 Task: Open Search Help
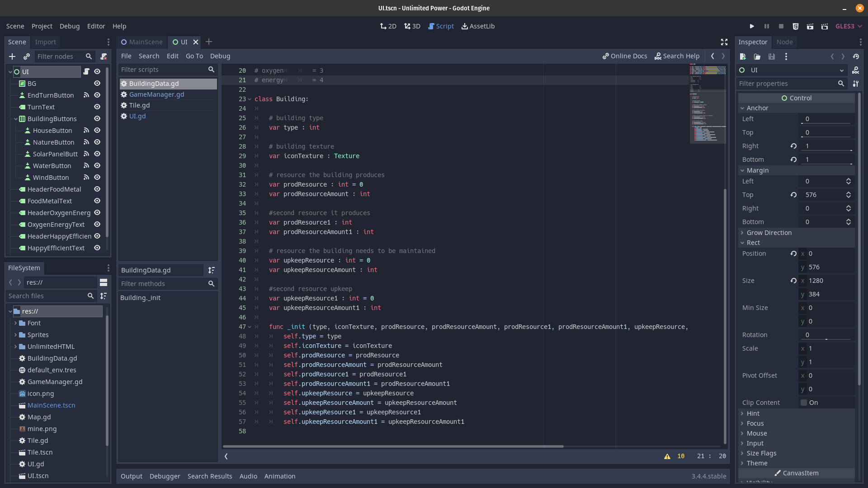coord(677,56)
